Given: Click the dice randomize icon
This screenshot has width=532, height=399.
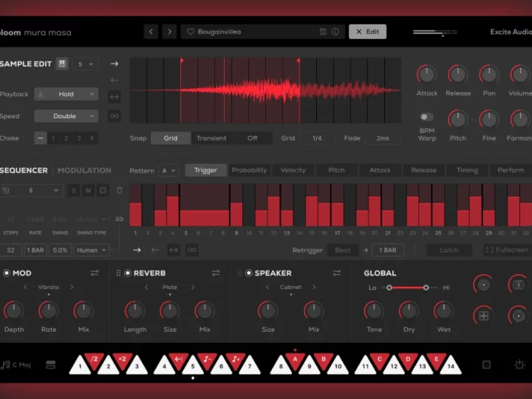Looking at the screenshot, I should tap(486, 365).
